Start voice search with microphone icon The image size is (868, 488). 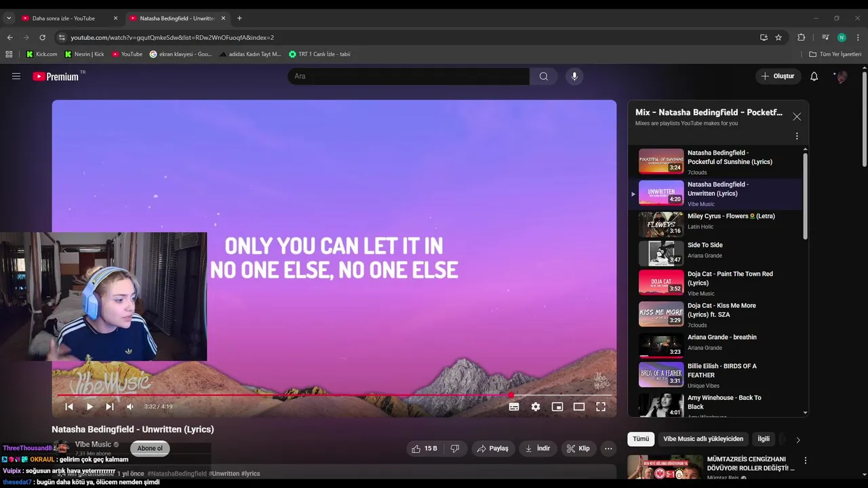tap(574, 77)
